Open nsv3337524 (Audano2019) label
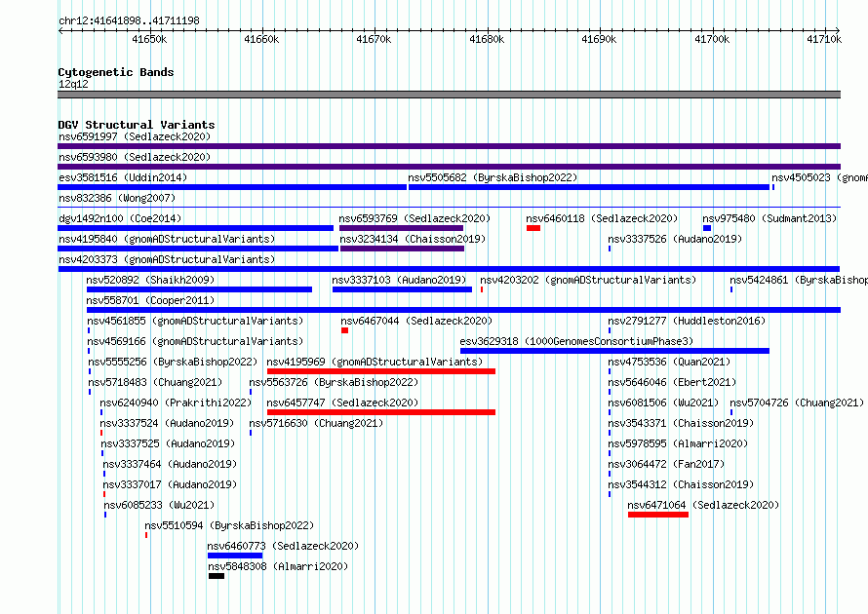The image size is (868, 614). click(167, 423)
